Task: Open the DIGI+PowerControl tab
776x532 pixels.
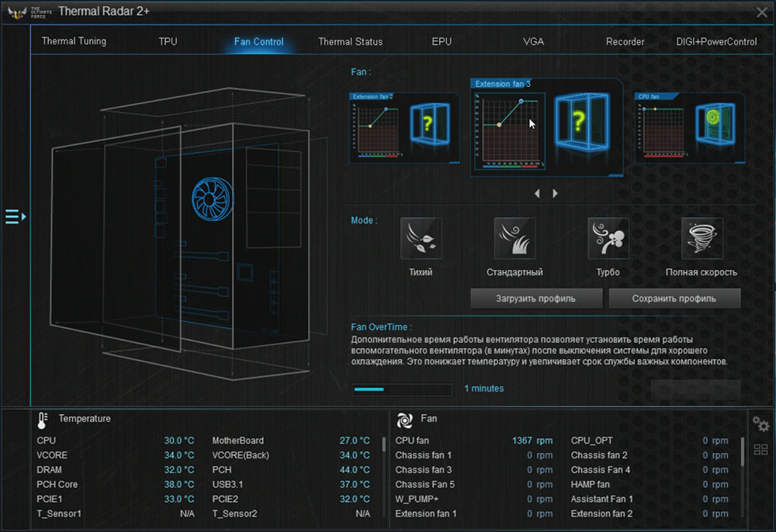Action: [x=716, y=42]
